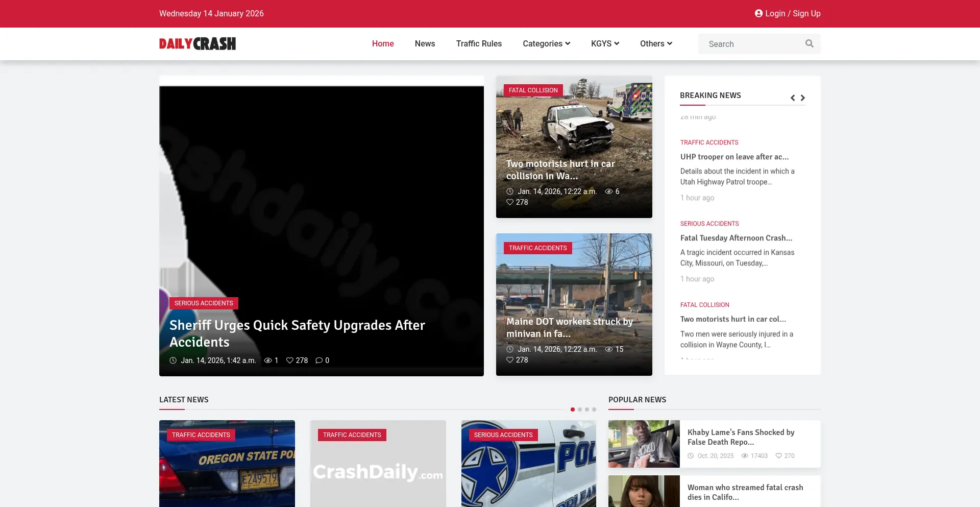The image size is (980, 507).
Task: Click the views eye icon on the Maine DOT article
Action: [608, 349]
